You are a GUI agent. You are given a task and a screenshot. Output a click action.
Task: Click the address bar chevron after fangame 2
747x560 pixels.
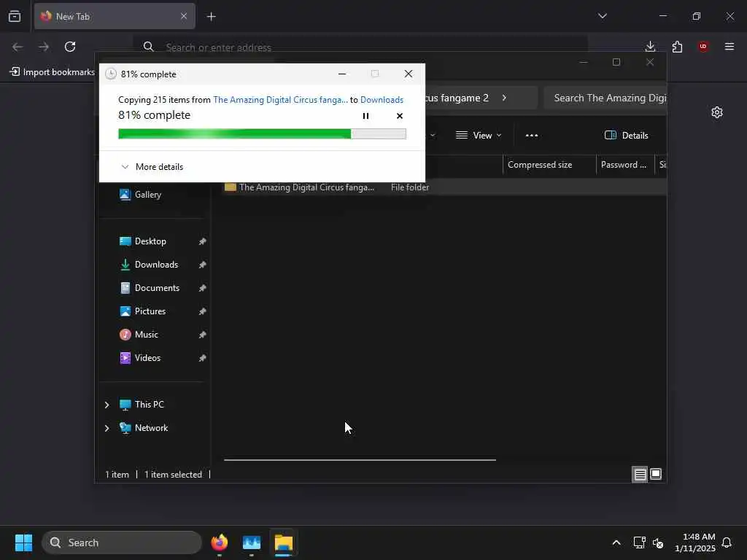click(x=504, y=98)
